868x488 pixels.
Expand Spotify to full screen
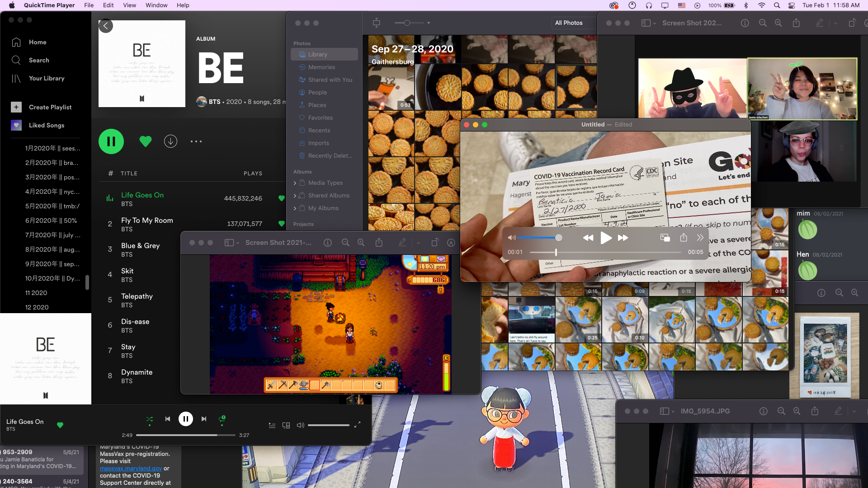pyautogui.click(x=357, y=425)
